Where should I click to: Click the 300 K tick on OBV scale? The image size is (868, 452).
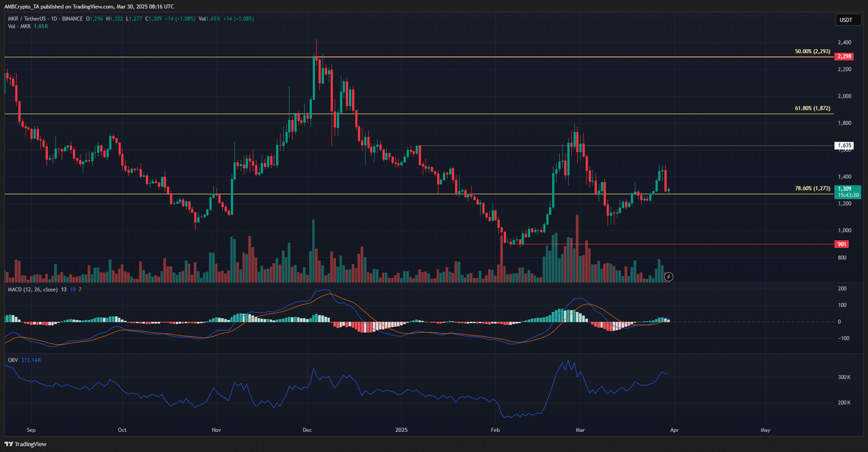(x=844, y=377)
